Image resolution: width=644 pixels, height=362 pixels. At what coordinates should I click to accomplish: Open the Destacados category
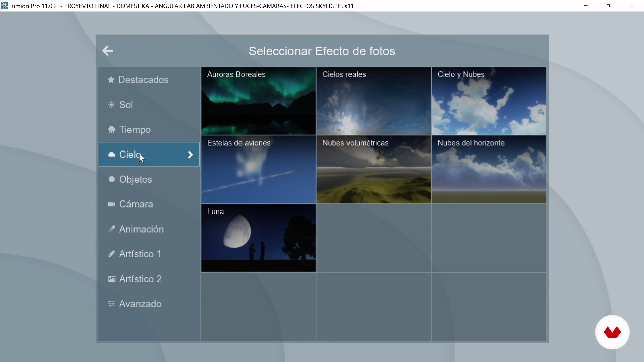[x=149, y=80]
